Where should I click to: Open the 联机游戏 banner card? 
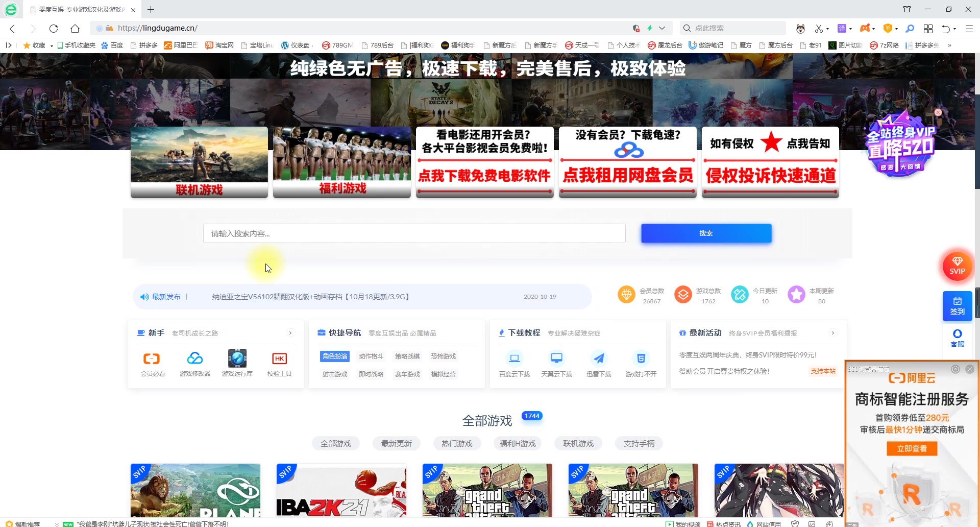tap(199, 162)
